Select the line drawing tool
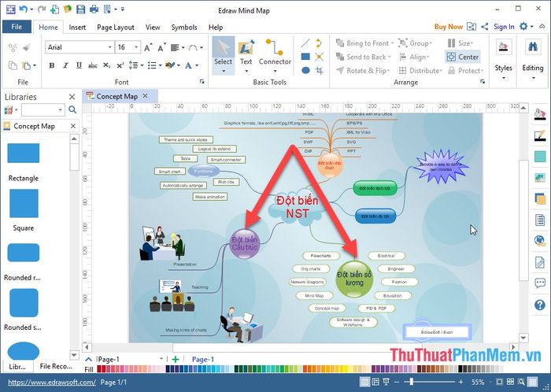Screen dimensions: 551x392 (x=305, y=43)
